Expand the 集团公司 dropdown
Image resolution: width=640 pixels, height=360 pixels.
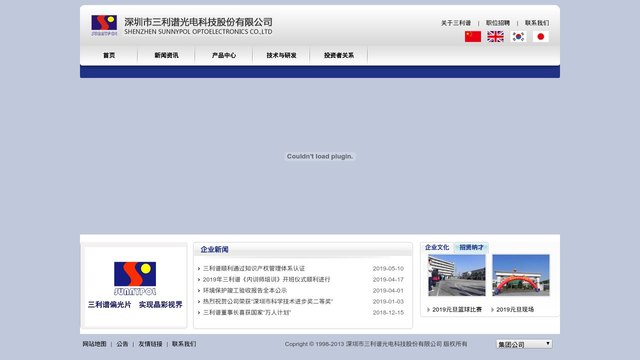[x=524, y=344]
